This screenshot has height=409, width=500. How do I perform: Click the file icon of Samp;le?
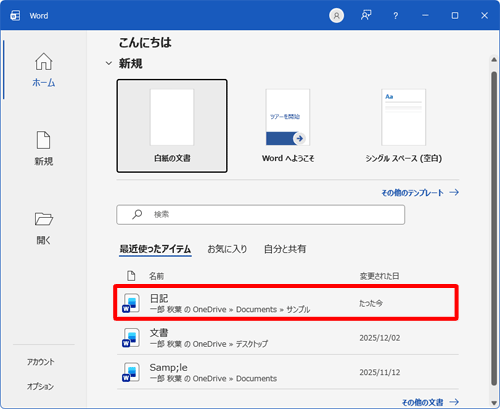point(131,372)
